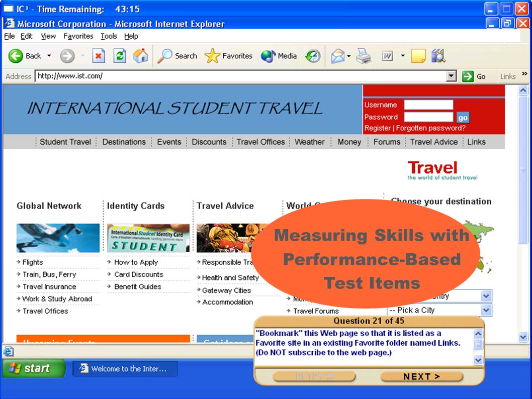Click the status bar page icon

point(9,352)
